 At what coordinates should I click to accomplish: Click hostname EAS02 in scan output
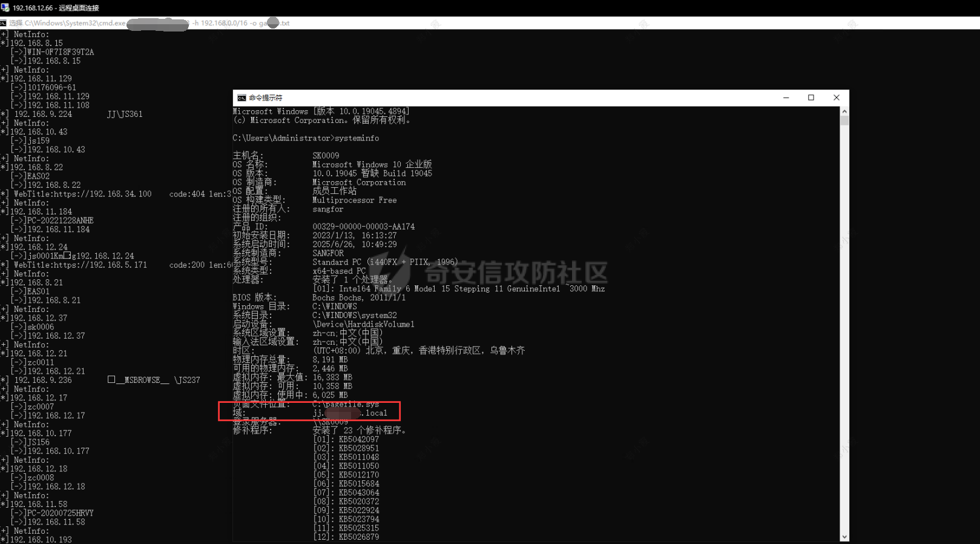point(38,176)
